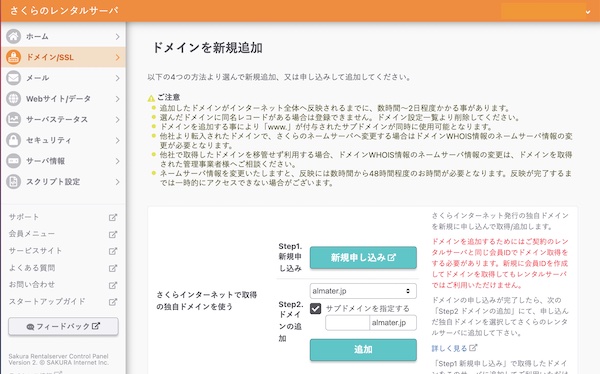The height and width of the screenshot is (374, 600).
Task: Click the Step1. 新規申し込み label
Action: 290,257
